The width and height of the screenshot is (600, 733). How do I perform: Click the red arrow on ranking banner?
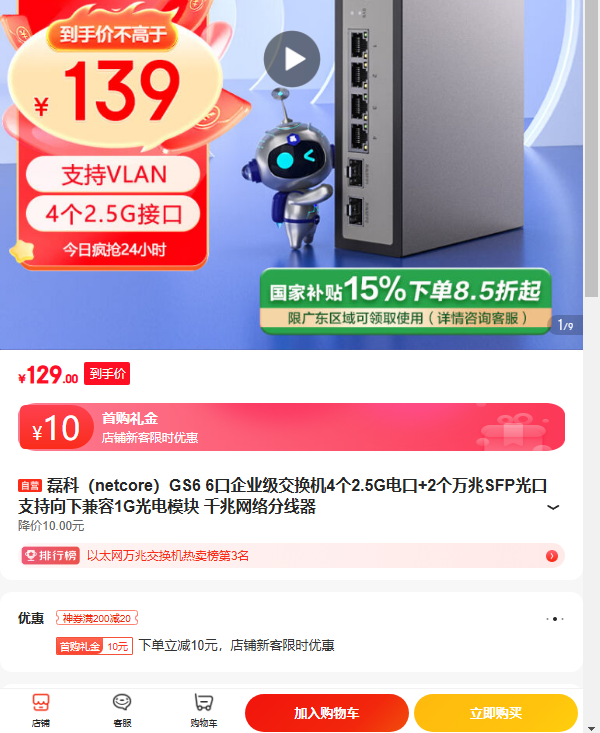tap(552, 556)
